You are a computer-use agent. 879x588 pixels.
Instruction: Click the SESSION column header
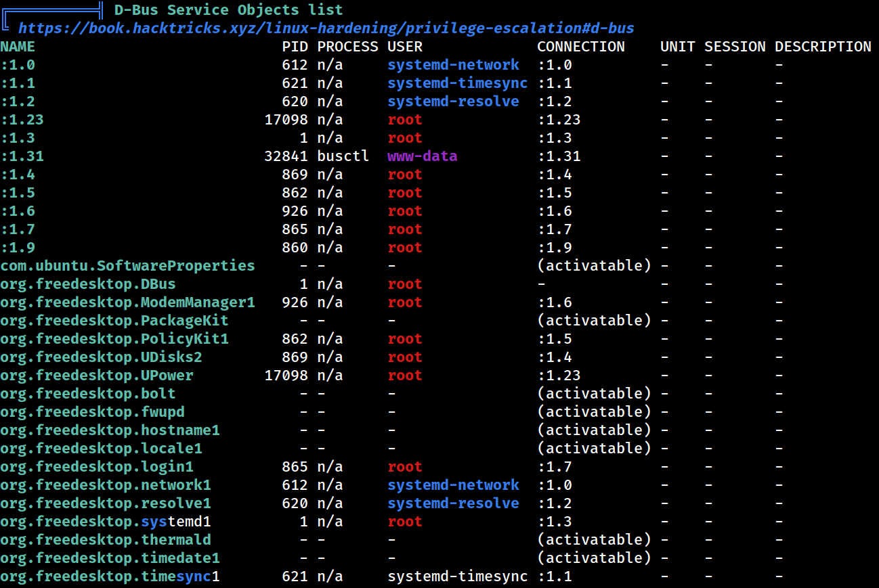click(735, 47)
